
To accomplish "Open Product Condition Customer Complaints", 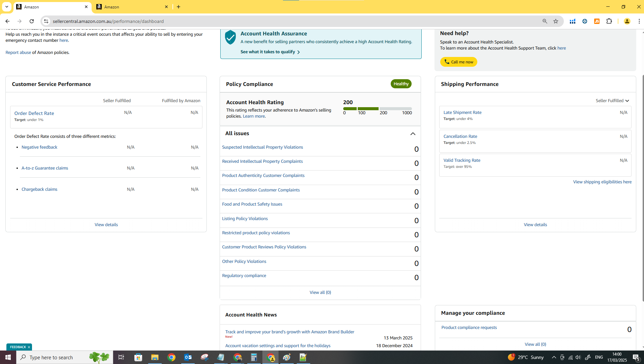I will pyautogui.click(x=261, y=190).
